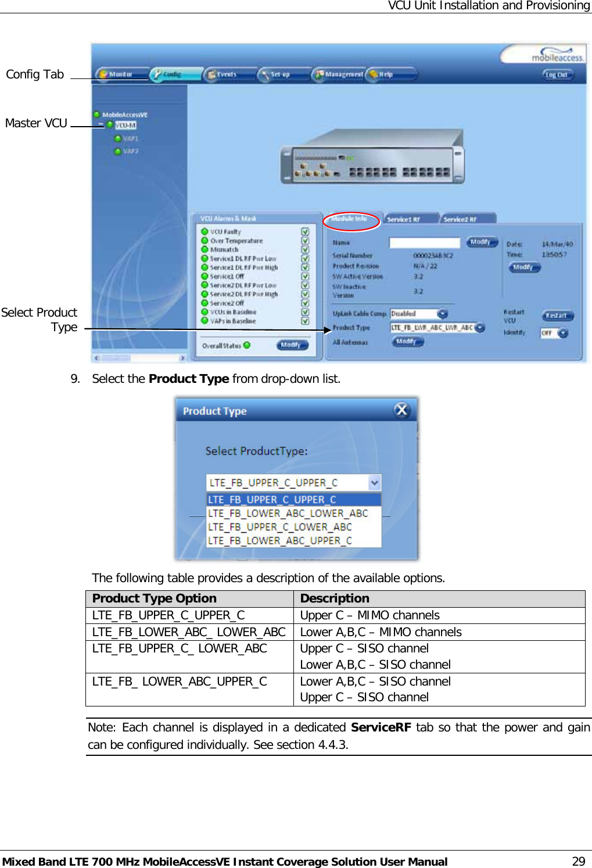Collapse the VCU-M tree node
This screenshot has width=592, height=868.
tap(101, 125)
